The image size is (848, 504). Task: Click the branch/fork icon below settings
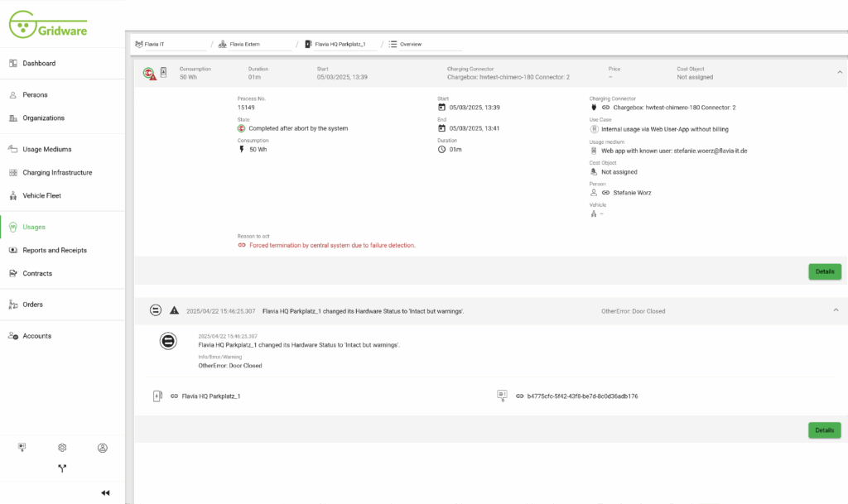coord(62,468)
